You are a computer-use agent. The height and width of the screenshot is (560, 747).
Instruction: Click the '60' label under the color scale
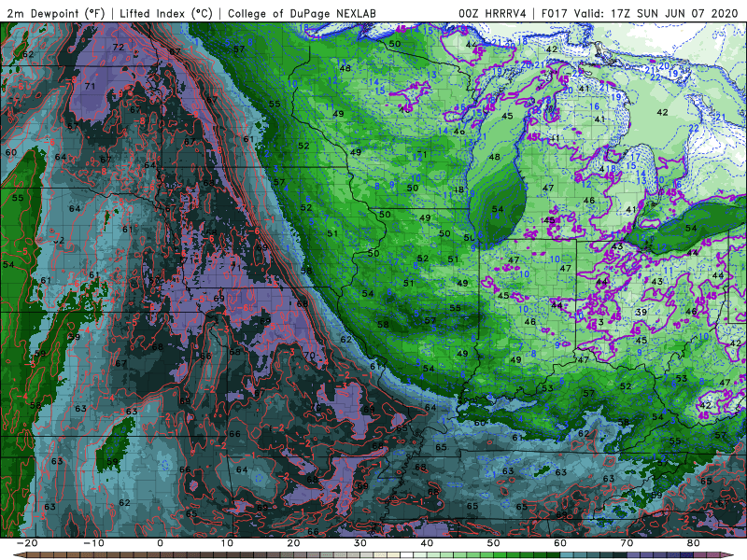coord(560,543)
